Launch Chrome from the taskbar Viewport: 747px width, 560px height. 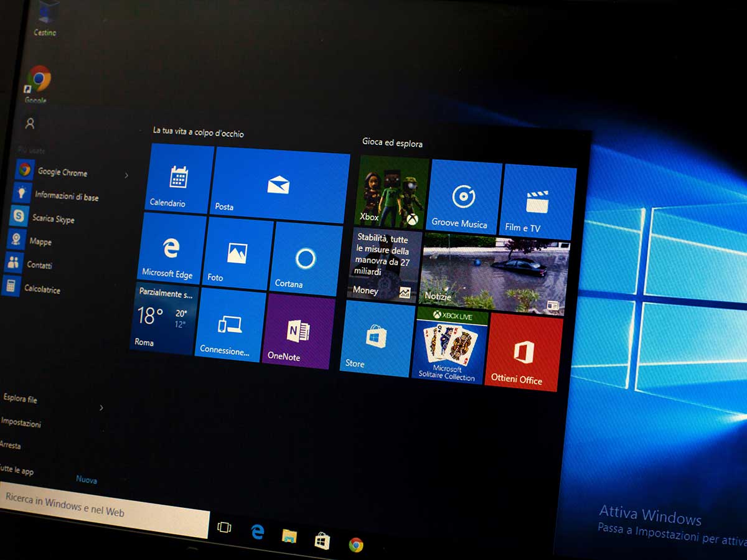click(x=356, y=545)
